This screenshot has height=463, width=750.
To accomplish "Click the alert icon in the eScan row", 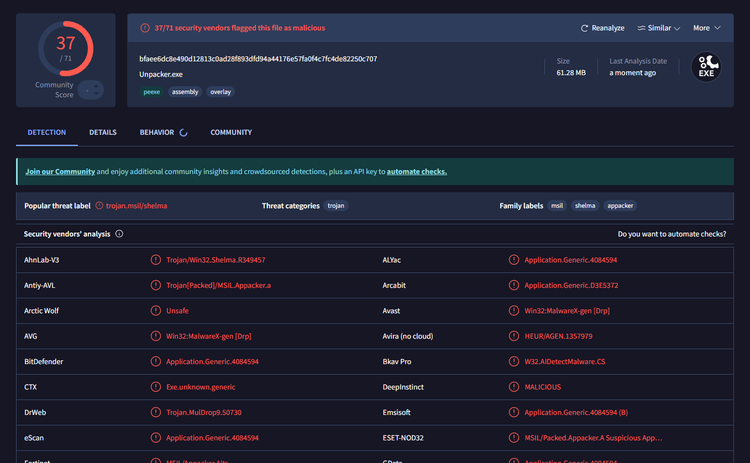I will coord(155,437).
